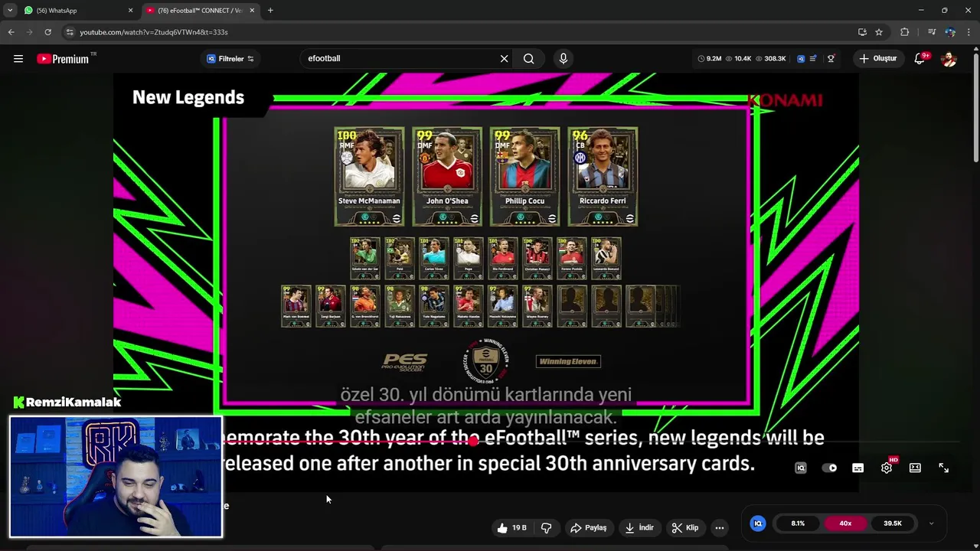
Task: Click the 8.1% vidIQ stat pill
Action: (798, 523)
